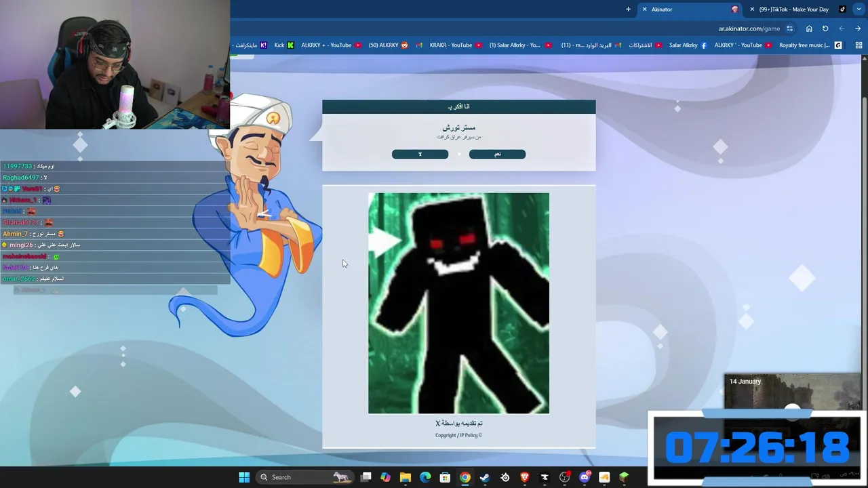The width and height of the screenshot is (868, 488).
Task: Click chat username mingi26
Action: tap(21, 245)
